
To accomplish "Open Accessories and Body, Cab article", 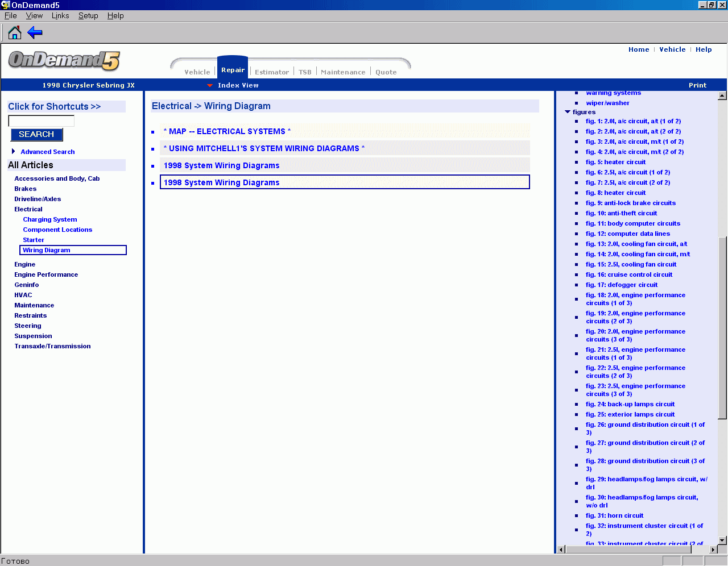I will pyautogui.click(x=57, y=178).
